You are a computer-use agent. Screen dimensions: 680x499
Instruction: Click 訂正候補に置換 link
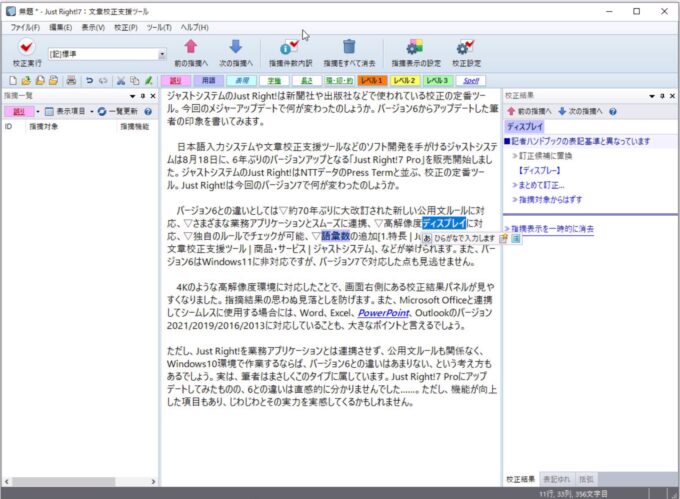[x=545, y=156]
